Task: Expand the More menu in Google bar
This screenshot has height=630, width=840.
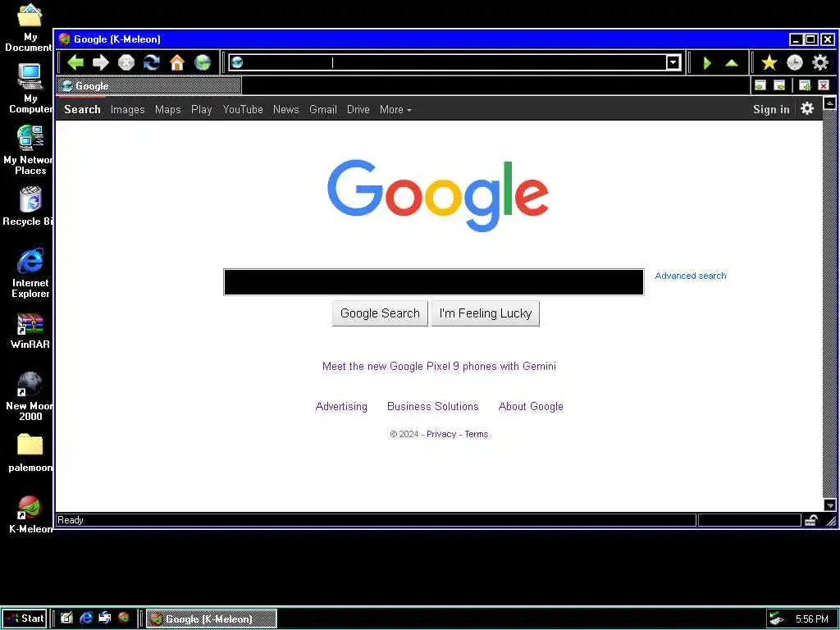Action: pyautogui.click(x=395, y=109)
